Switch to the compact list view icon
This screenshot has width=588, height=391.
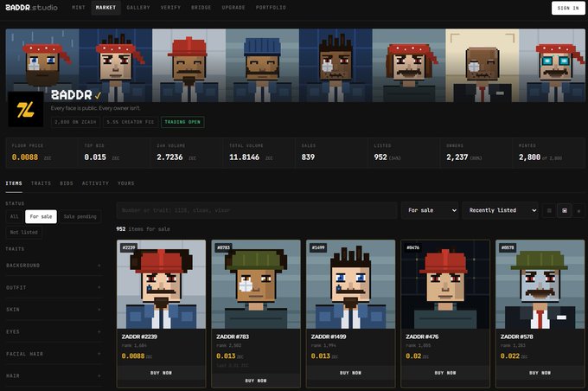click(578, 210)
